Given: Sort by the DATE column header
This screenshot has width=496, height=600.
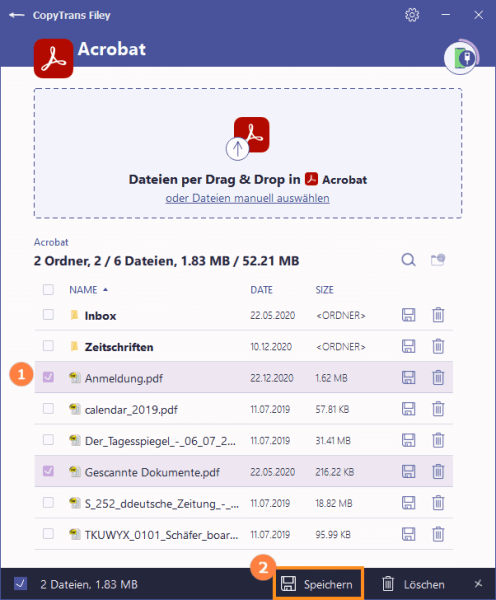Looking at the screenshot, I should point(261,290).
